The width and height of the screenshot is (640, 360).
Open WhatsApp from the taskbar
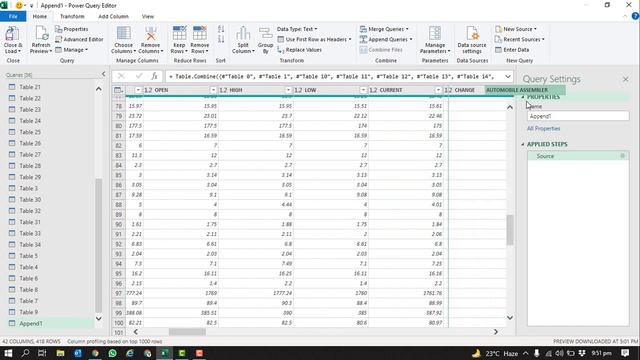(x=113, y=353)
